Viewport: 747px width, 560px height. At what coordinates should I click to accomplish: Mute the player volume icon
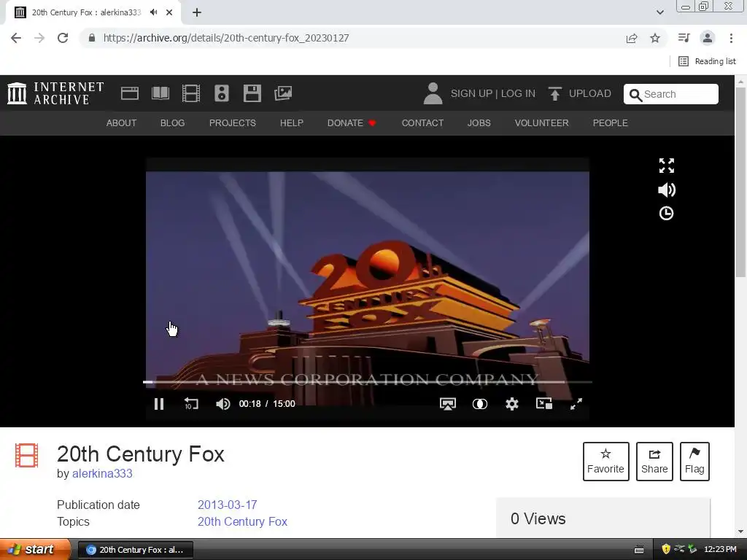(x=222, y=404)
